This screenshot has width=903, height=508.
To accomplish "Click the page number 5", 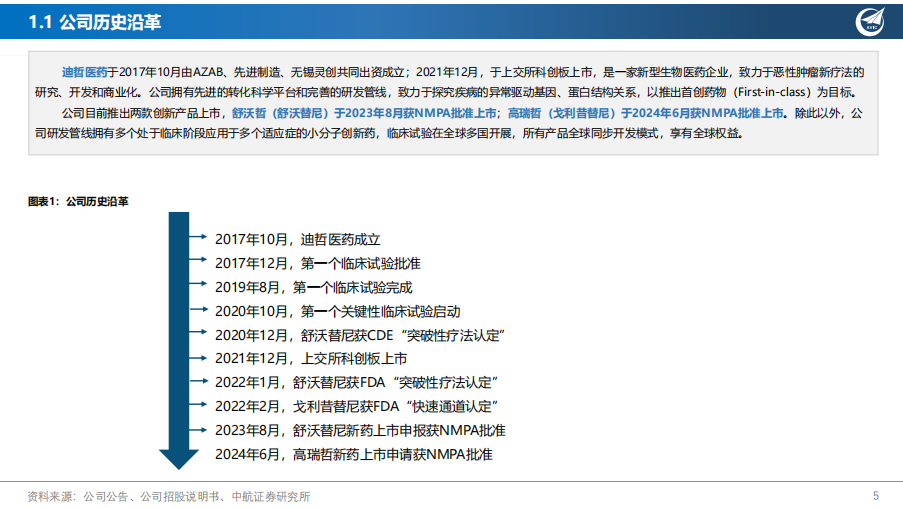I will point(876,496).
